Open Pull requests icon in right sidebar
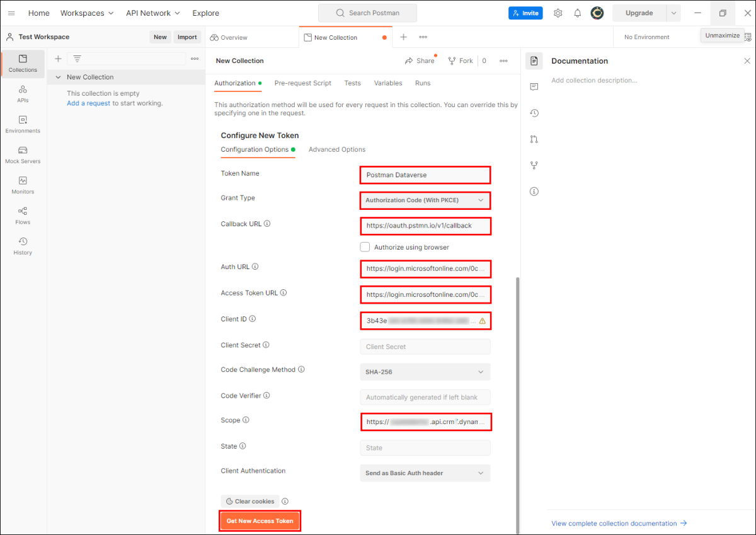Viewport: 756px width, 535px height. pyautogui.click(x=534, y=139)
